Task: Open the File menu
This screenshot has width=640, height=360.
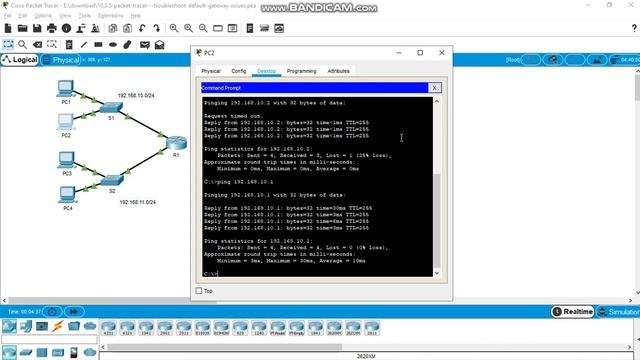Action: [x=8, y=16]
